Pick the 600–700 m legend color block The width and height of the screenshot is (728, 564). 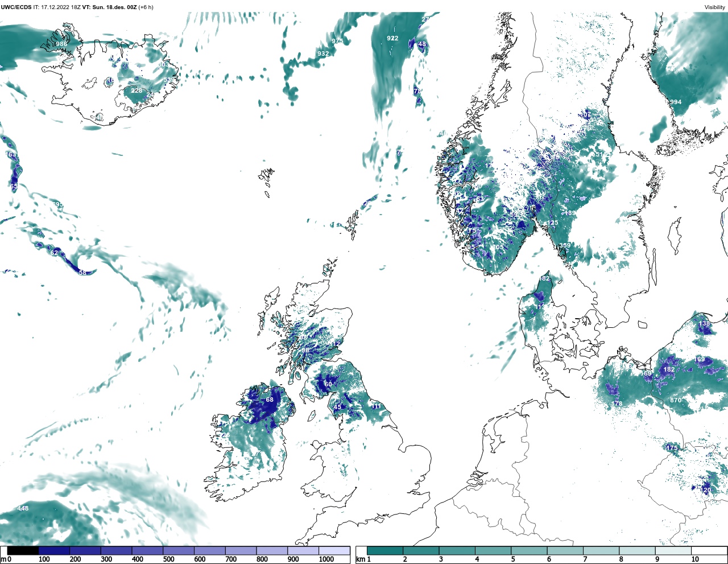click(x=209, y=550)
